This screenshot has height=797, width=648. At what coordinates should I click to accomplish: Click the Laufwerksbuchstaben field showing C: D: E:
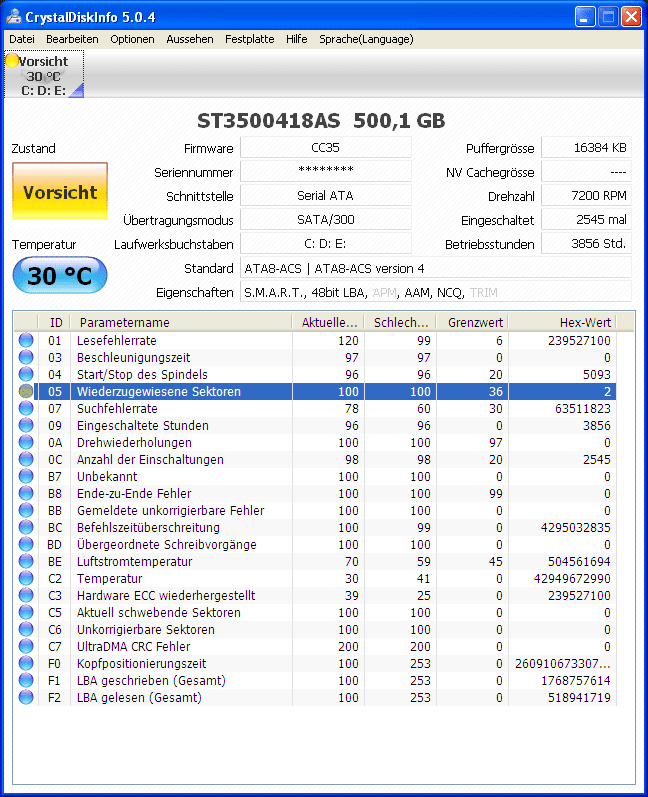coord(325,243)
